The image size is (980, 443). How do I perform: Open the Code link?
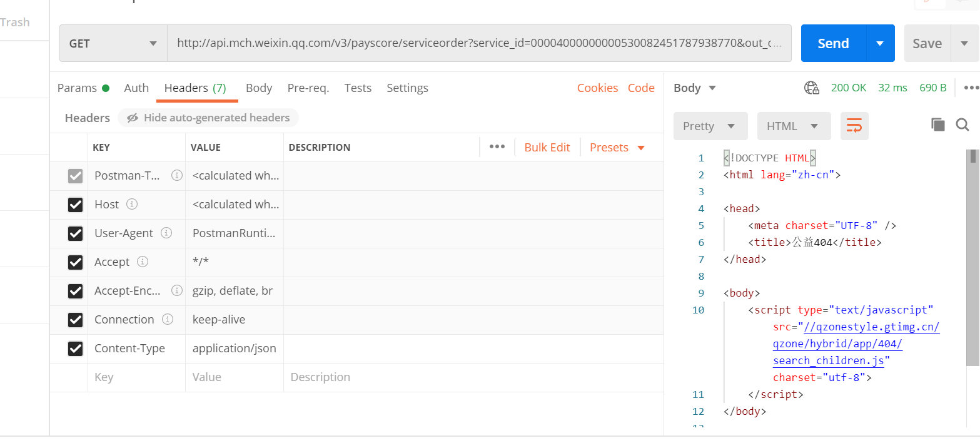(x=641, y=88)
